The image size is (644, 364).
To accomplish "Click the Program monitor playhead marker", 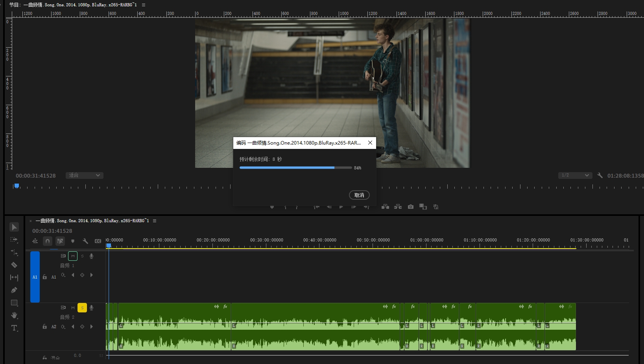I will pyautogui.click(x=17, y=186).
